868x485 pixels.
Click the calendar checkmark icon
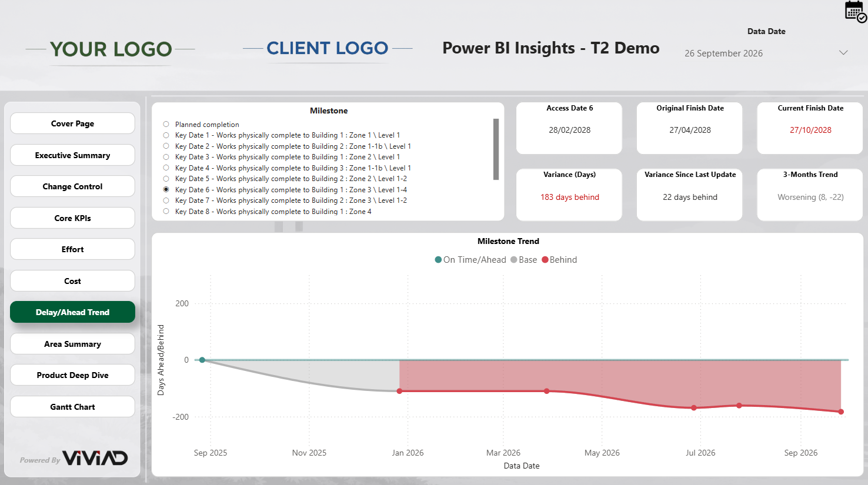[855, 11]
